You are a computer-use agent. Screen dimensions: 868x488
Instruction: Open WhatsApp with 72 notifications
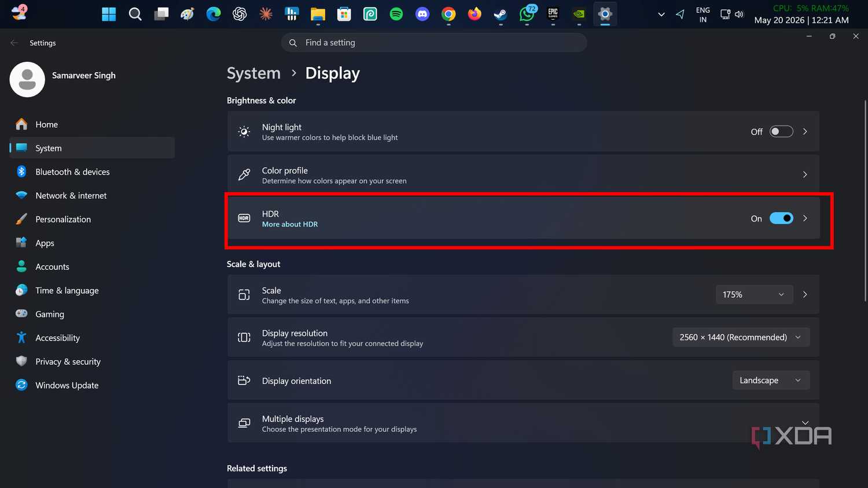pyautogui.click(x=527, y=14)
